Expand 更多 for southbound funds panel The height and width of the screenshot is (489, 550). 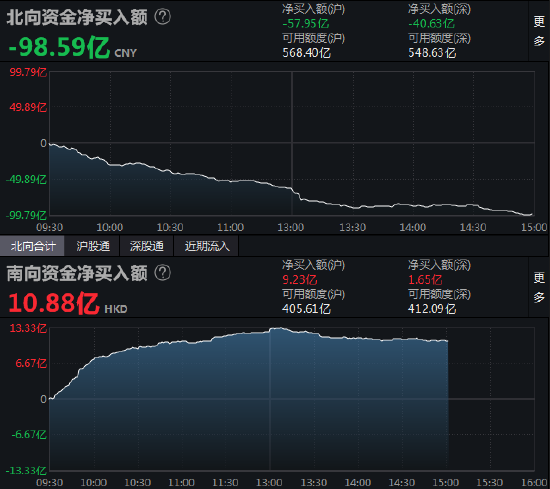[x=539, y=287]
